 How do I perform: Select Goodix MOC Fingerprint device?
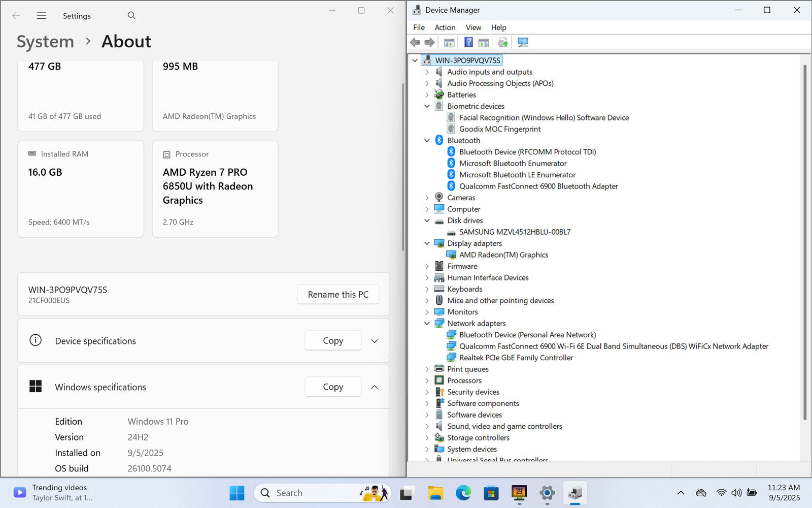pos(499,129)
